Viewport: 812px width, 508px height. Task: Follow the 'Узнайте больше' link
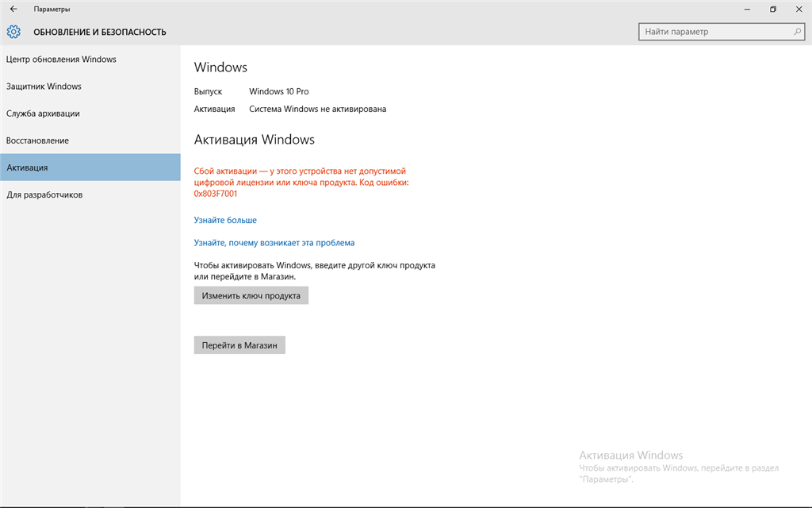point(225,220)
